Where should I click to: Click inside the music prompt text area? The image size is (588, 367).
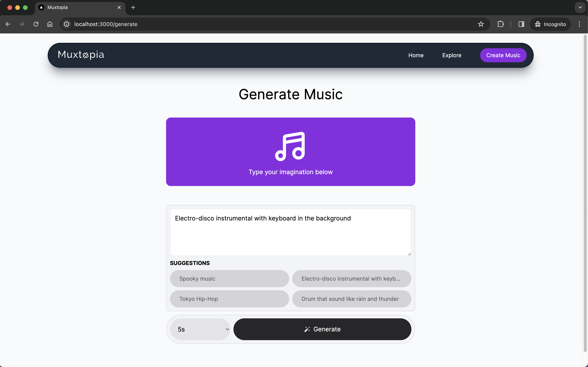(290, 235)
